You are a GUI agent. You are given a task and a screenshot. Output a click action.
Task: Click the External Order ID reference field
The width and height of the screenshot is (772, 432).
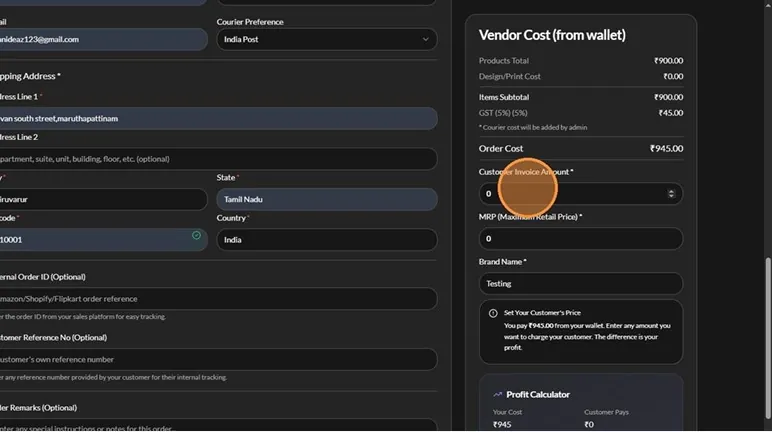coord(218,299)
